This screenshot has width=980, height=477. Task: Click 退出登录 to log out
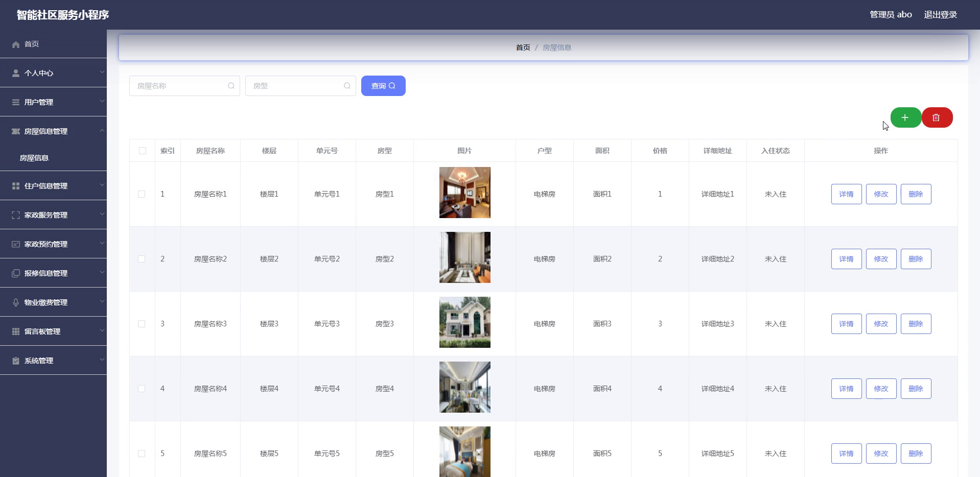tap(940, 15)
